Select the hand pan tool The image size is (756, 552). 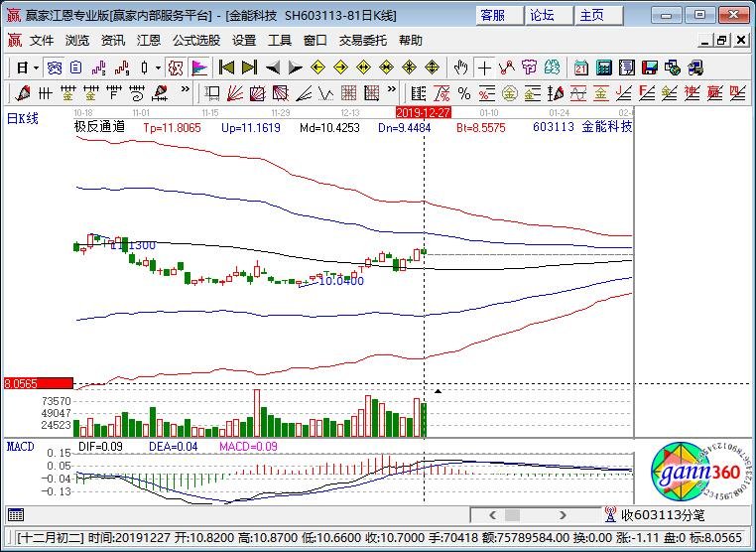click(461, 68)
